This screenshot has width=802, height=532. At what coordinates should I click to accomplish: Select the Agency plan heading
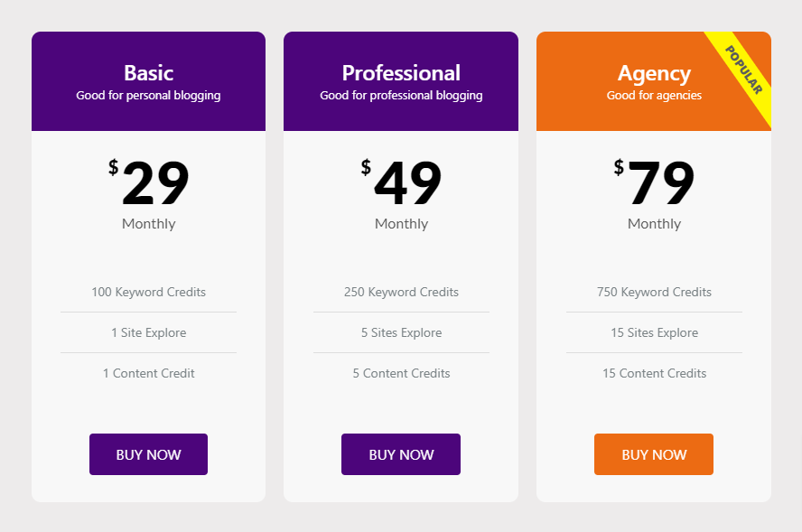[654, 74]
